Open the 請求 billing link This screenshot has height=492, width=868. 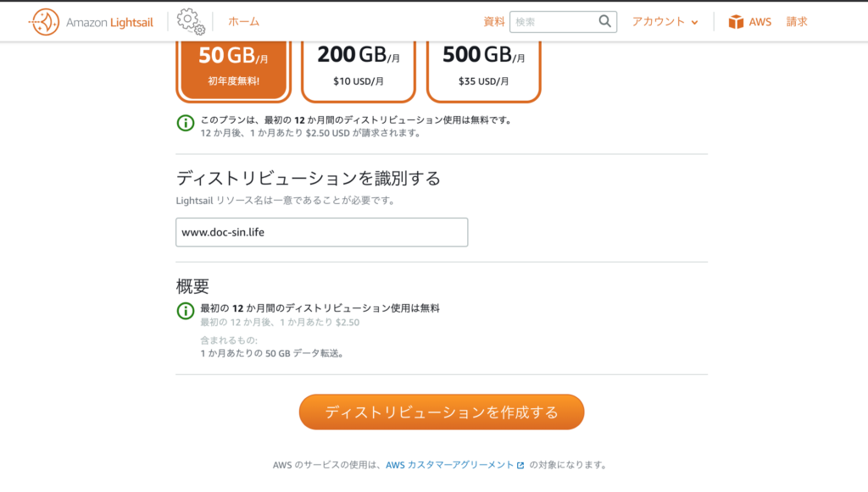(797, 21)
